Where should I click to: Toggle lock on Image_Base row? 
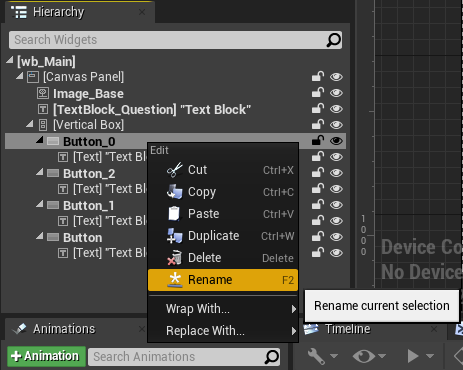[318, 93]
